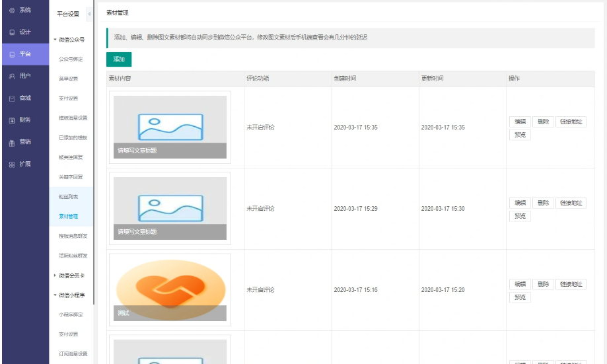The width and height of the screenshot is (607, 364).
Task: Select 素材管理 in the submenu
Action: [x=69, y=217]
